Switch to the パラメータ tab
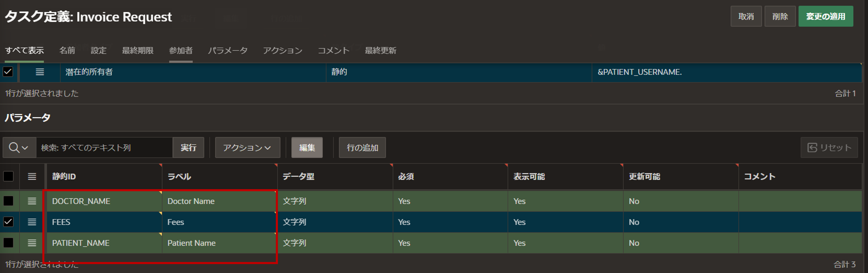868x273 pixels. click(228, 51)
